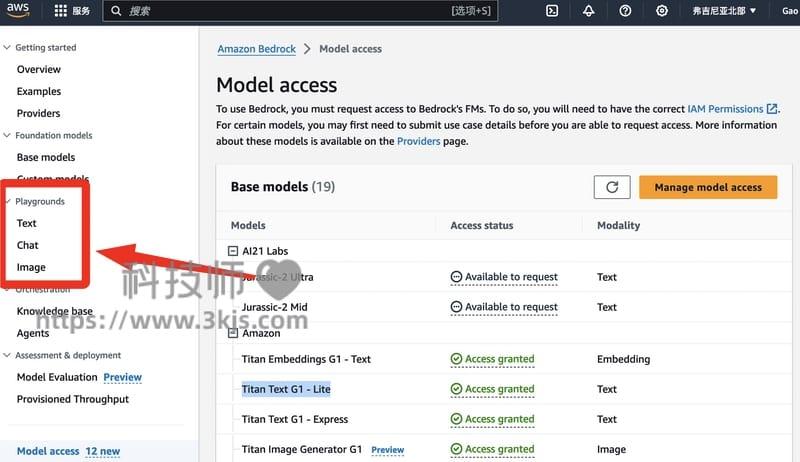This screenshot has height=462, width=800.
Task: Select Titan Embeddings G1 - Text name
Action: 306,359
